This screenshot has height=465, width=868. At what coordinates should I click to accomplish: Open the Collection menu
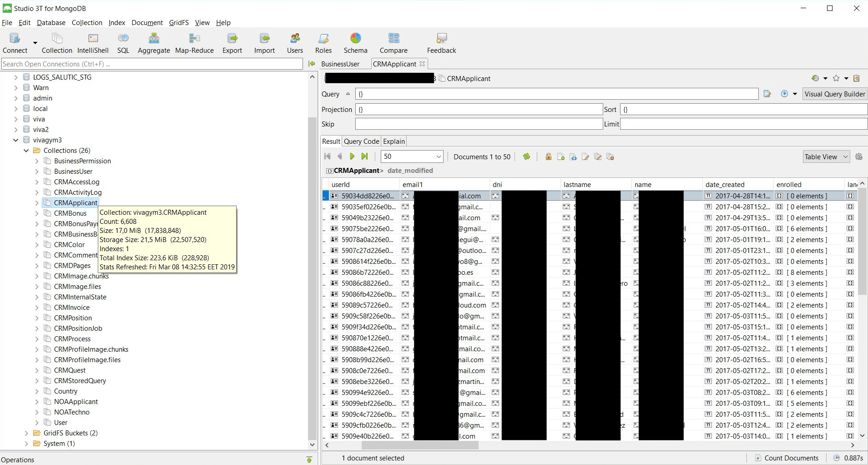tap(87, 23)
